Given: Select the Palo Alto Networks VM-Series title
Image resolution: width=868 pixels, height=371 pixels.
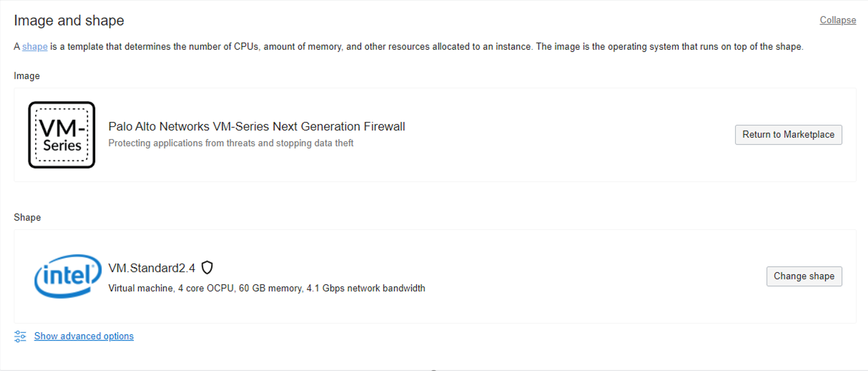Looking at the screenshot, I should pyautogui.click(x=256, y=127).
